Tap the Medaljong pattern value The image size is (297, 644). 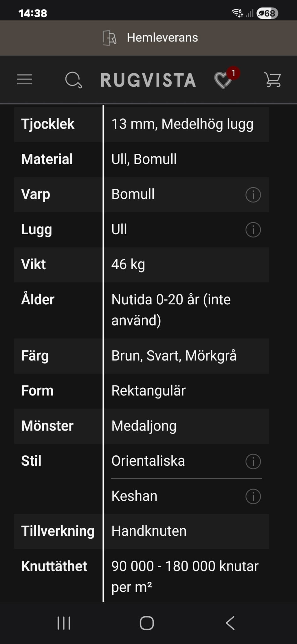click(144, 426)
